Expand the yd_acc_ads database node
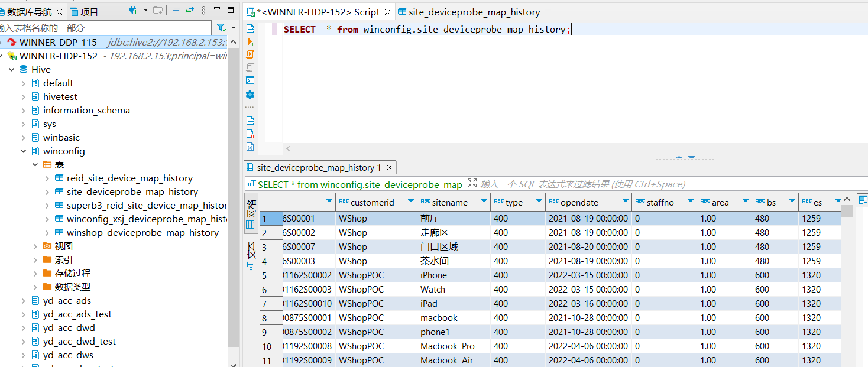The height and width of the screenshot is (367, 868). point(24,301)
